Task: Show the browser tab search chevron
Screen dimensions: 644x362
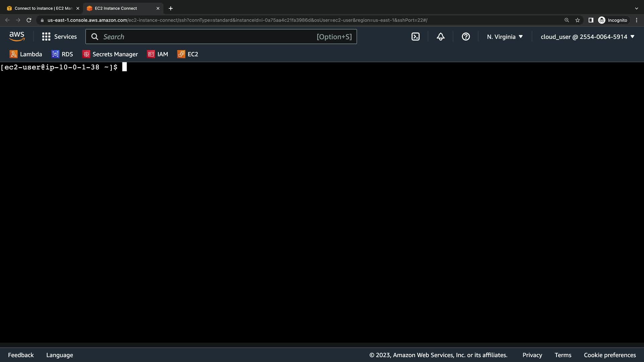Action: 636,8
